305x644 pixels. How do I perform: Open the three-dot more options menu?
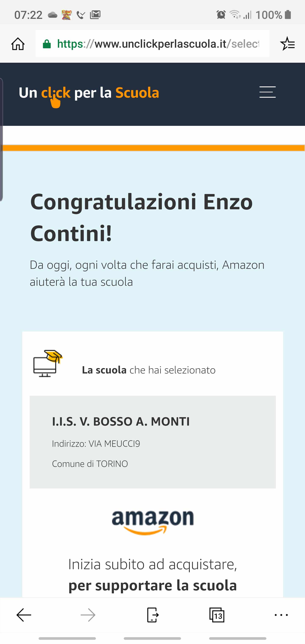pos(281,615)
